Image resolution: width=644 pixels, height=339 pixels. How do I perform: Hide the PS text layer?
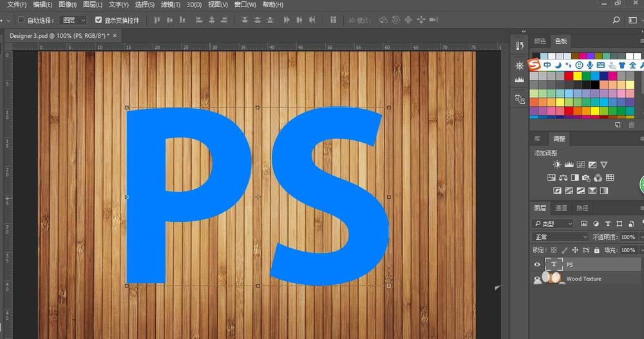click(537, 265)
